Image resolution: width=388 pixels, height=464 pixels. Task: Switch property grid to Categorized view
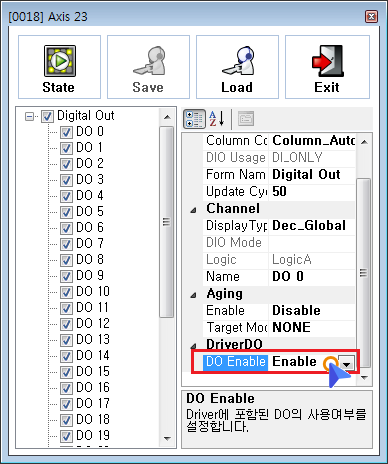click(x=194, y=119)
